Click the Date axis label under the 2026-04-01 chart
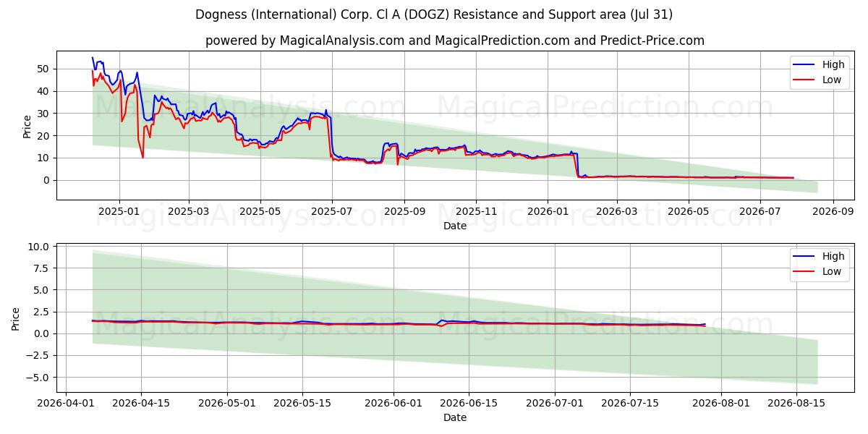 coord(455,417)
